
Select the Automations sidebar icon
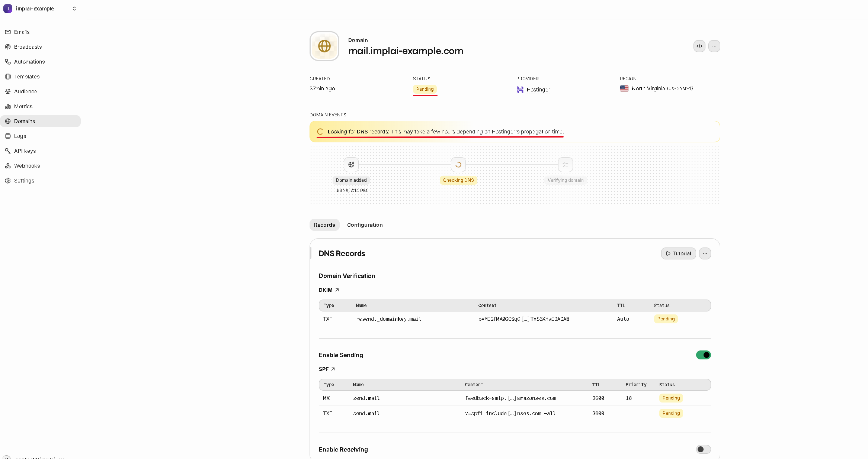8,62
